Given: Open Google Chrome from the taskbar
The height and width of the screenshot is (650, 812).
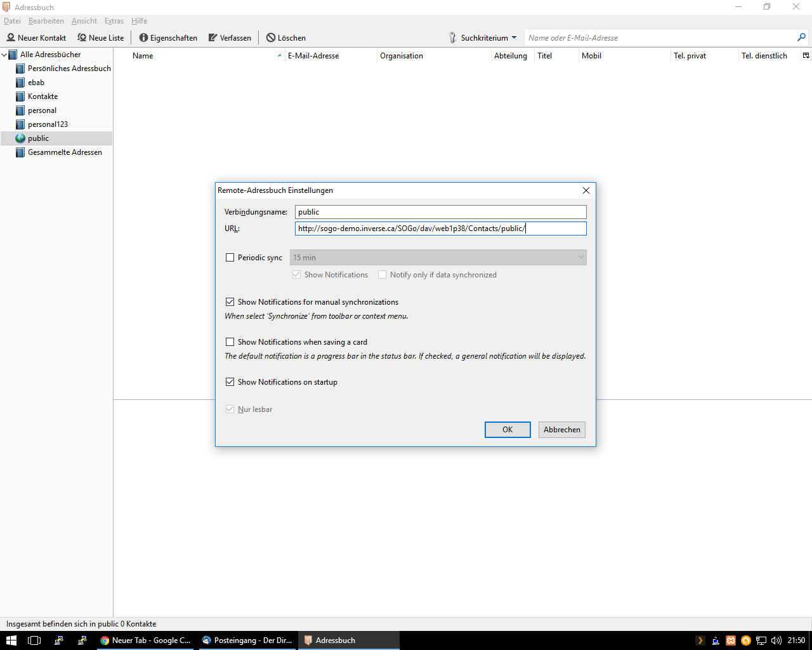Looking at the screenshot, I should [x=145, y=640].
